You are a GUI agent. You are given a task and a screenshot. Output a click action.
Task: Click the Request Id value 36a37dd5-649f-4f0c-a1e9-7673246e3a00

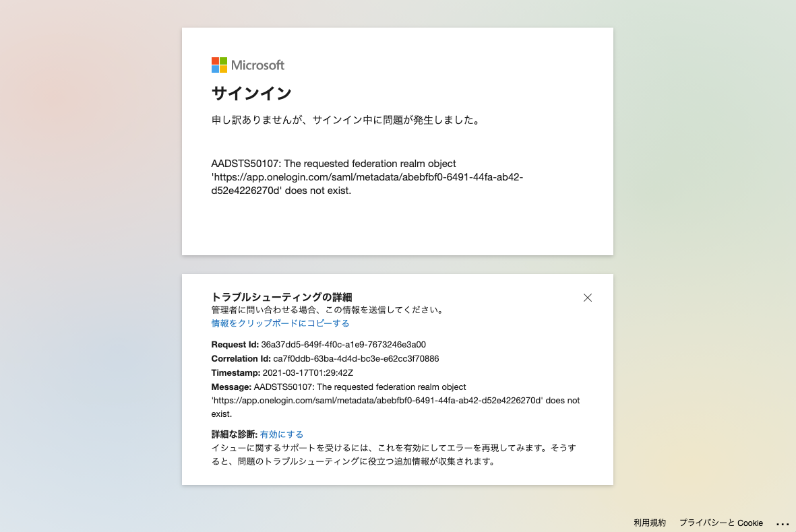pyautogui.click(x=343, y=344)
